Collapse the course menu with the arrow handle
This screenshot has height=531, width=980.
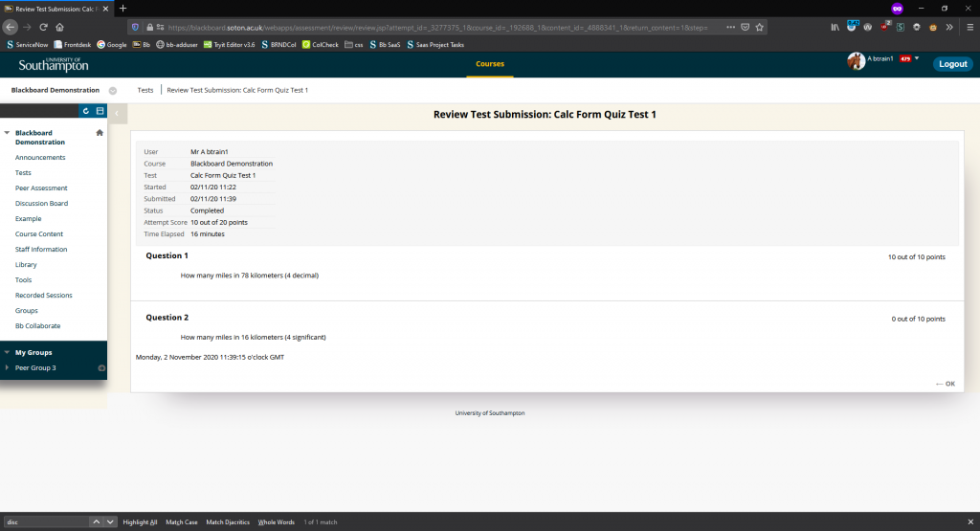117,113
